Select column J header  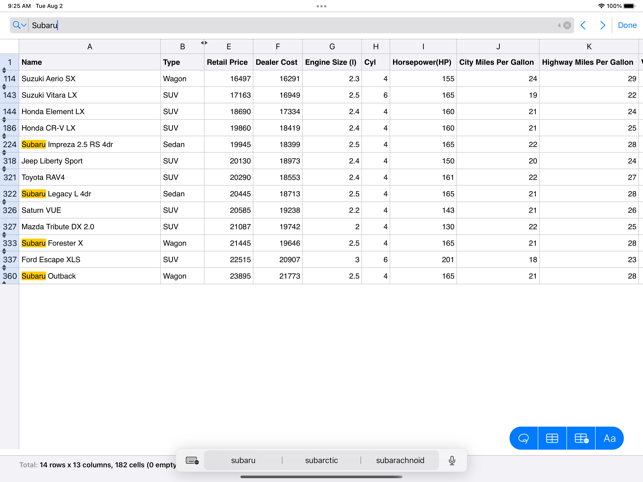tap(498, 46)
